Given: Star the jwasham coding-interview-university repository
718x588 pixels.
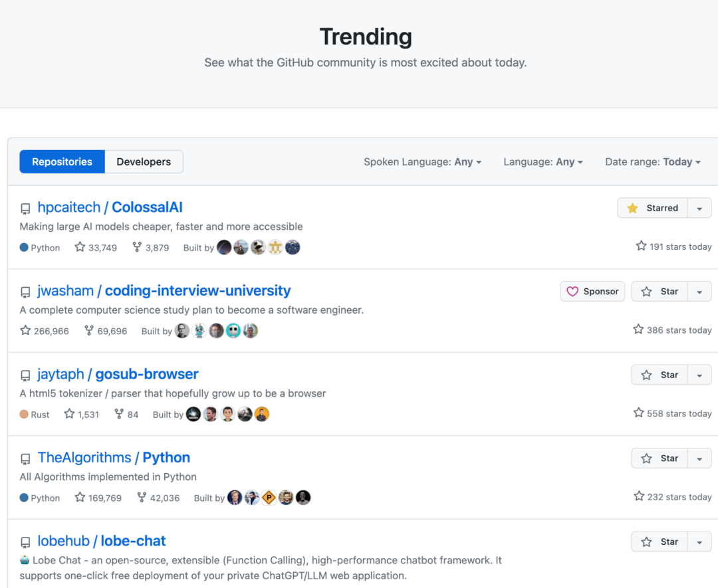Looking at the screenshot, I should (x=659, y=292).
